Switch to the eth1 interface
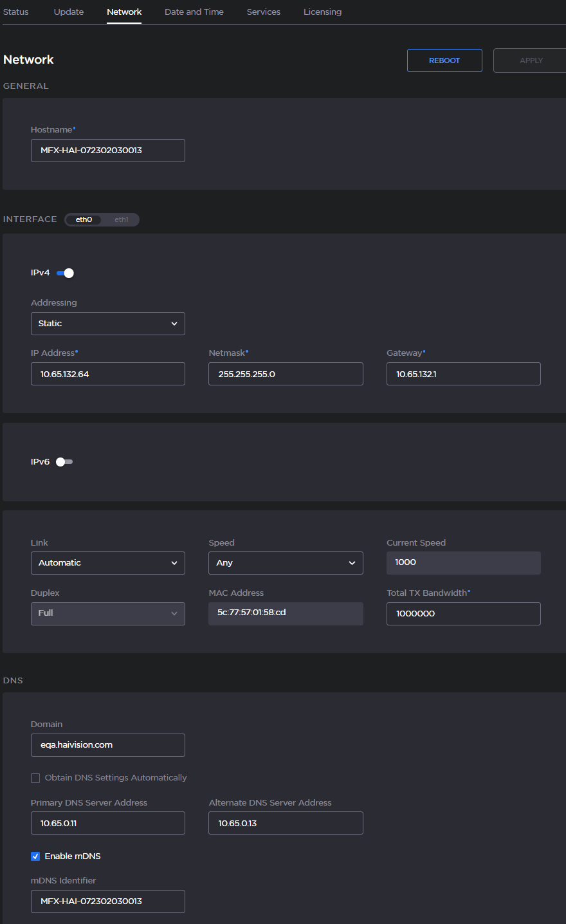The height and width of the screenshot is (924, 566). (122, 219)
